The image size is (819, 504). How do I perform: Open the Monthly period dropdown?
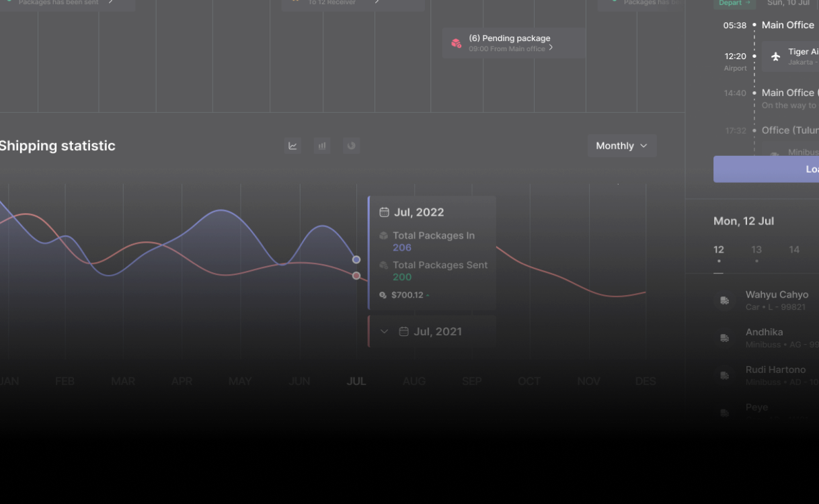click(621, 146)
